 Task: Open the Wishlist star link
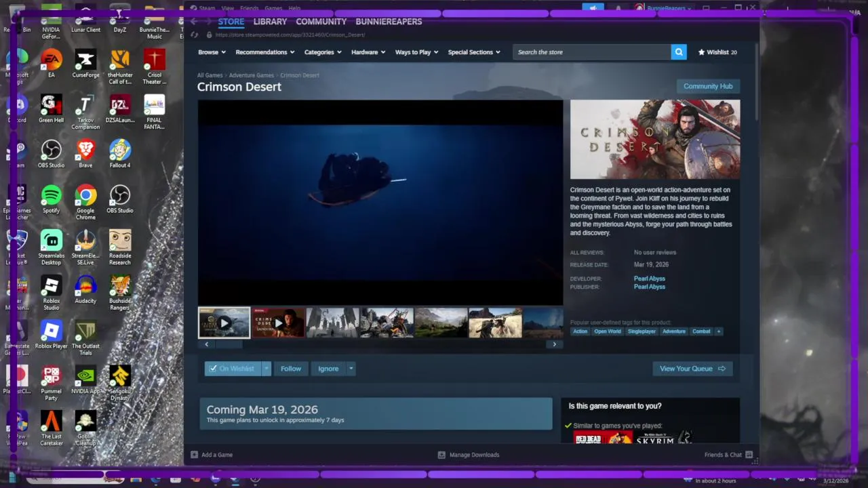point(717,52)
